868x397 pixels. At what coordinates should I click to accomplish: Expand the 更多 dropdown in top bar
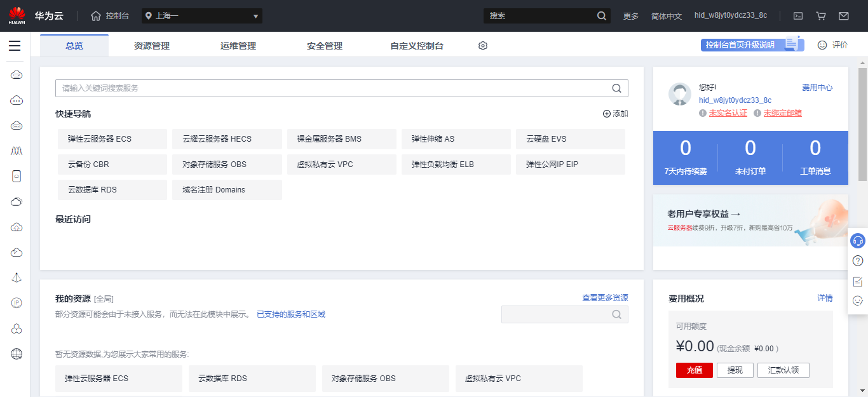(x=630, y=15)
